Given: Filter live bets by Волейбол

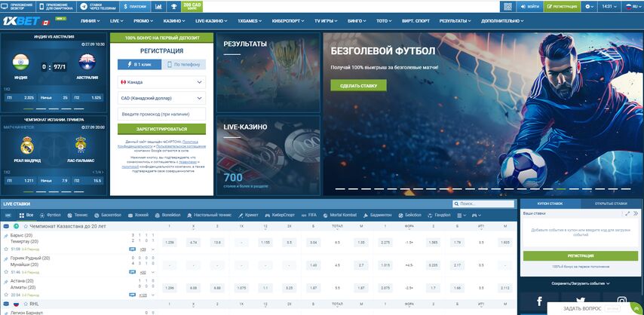Looking at the screenshot, I should (167, 215).
